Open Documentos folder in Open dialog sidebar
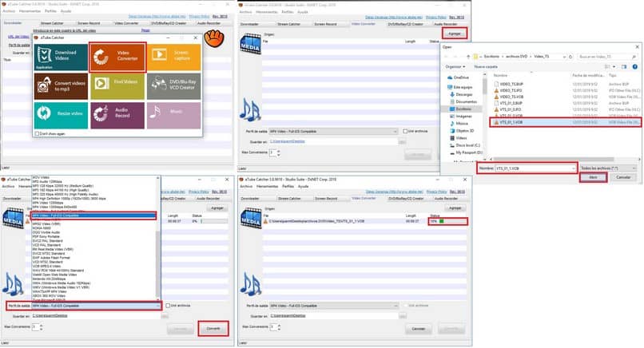This screenshot has width=644, height=348. [x=463, y=102]
